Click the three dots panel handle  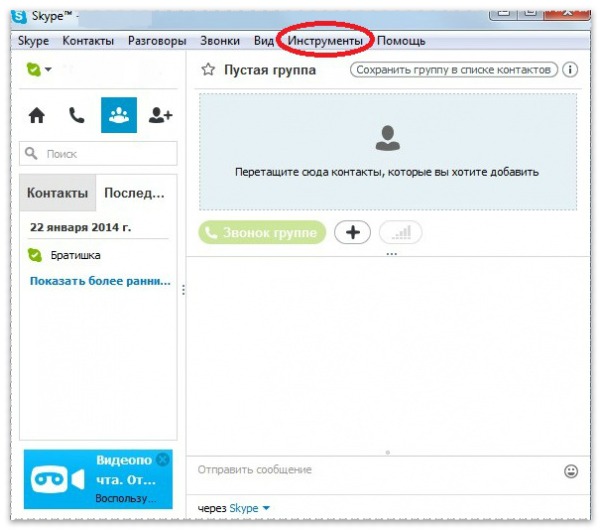click(392, 254)
